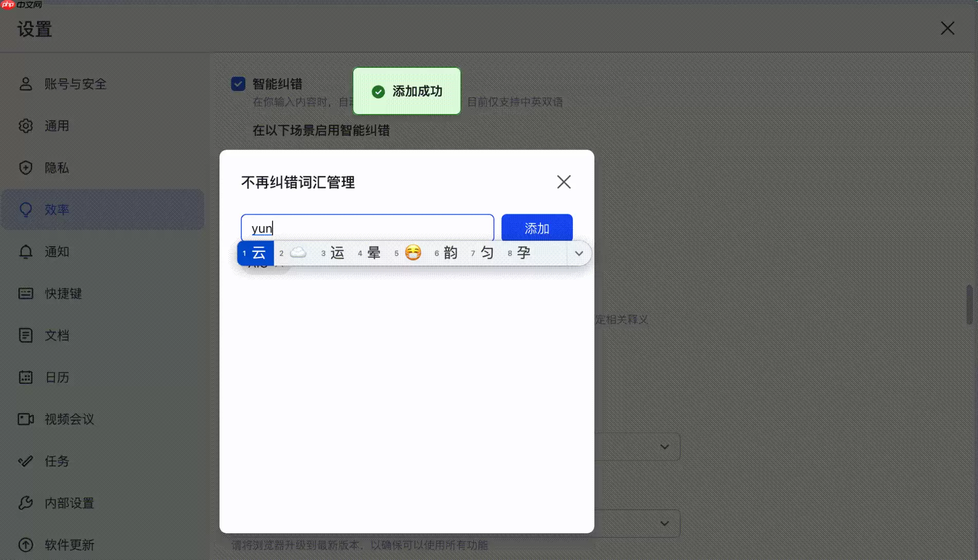This screenshot has width=978, height=560.
Task: Click the 添加 button
Action: click(x=537, y=228)
